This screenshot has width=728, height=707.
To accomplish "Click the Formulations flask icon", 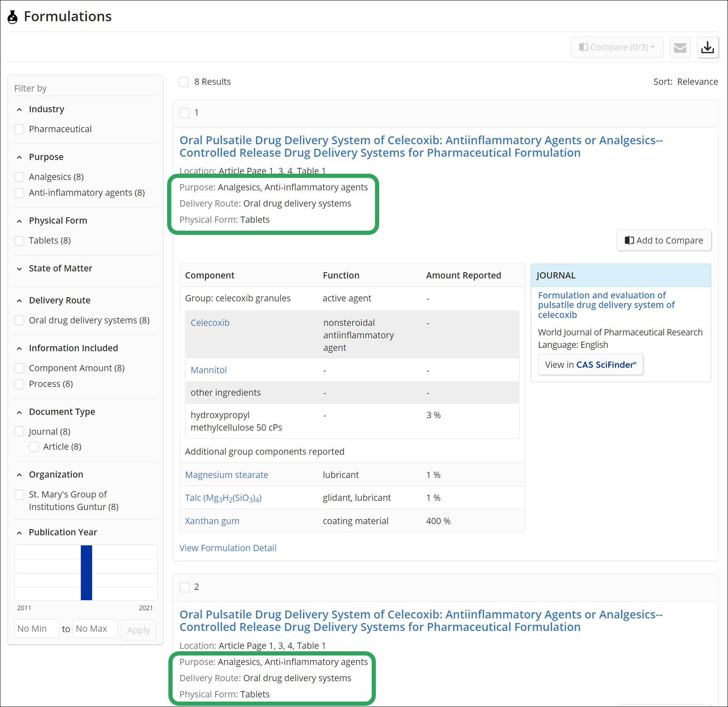I will pyautogui.click(x=12, y=17).
